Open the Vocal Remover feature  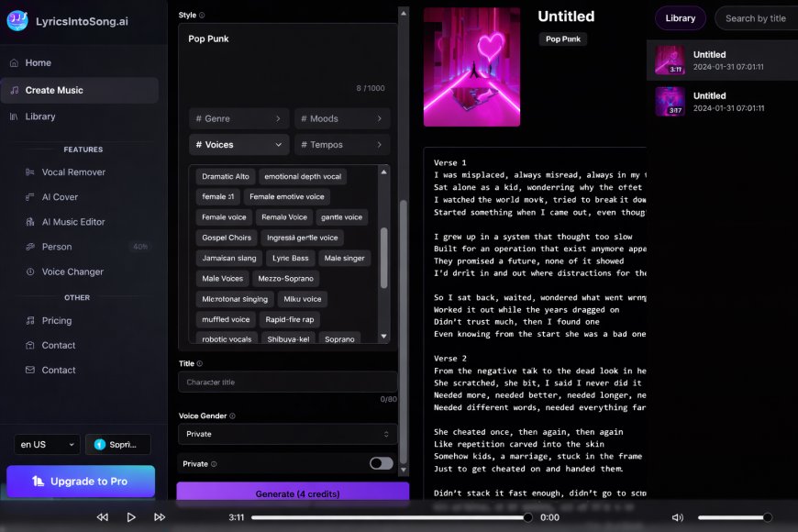(x=73, y=172)
